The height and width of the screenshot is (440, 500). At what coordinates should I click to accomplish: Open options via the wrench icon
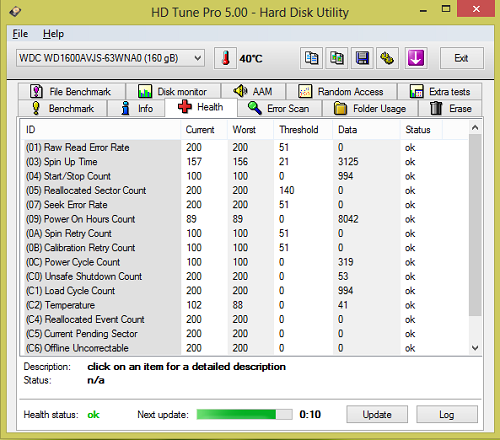coord(387,58)
